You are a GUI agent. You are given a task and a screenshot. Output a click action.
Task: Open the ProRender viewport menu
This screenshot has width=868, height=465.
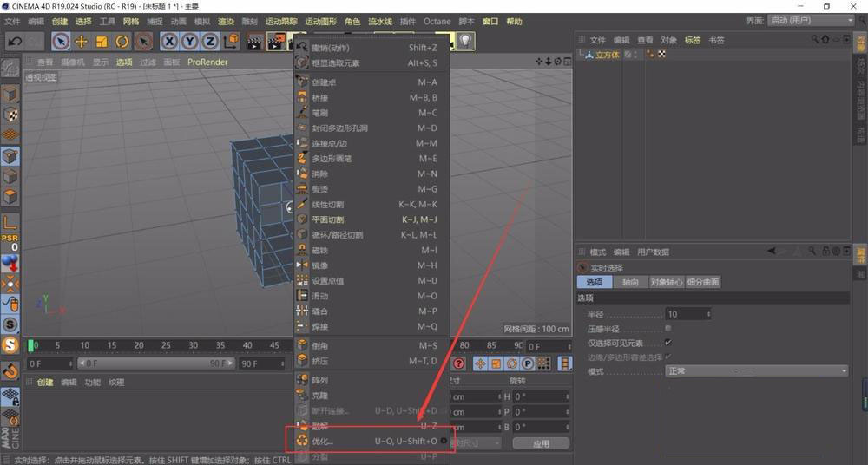pos(207,62)
